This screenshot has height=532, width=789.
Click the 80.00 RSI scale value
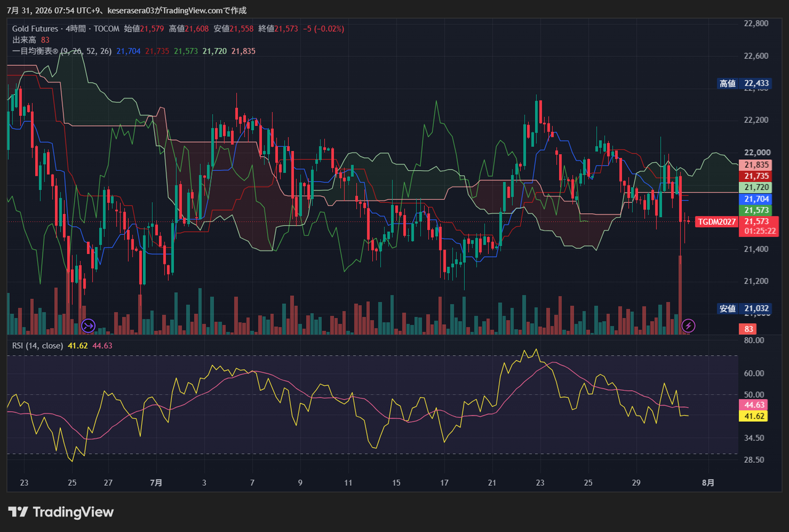tap(754, 340)
